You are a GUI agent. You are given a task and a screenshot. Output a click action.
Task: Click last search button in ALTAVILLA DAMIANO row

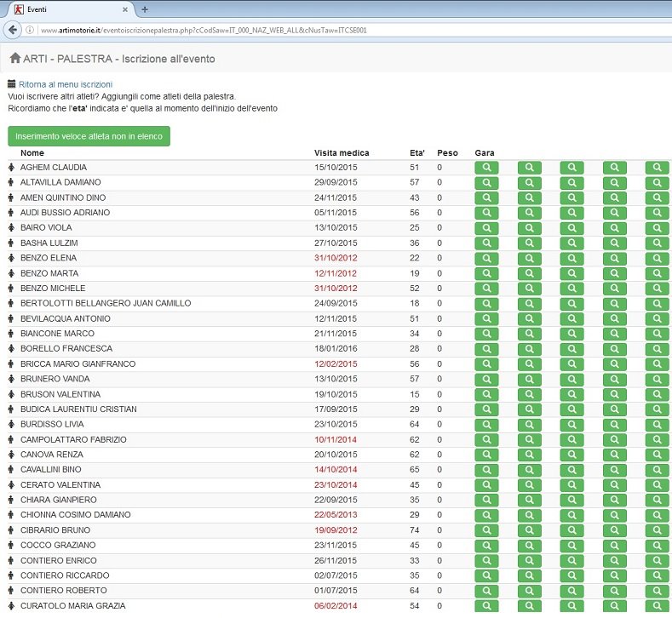click(x=657, y=183)
